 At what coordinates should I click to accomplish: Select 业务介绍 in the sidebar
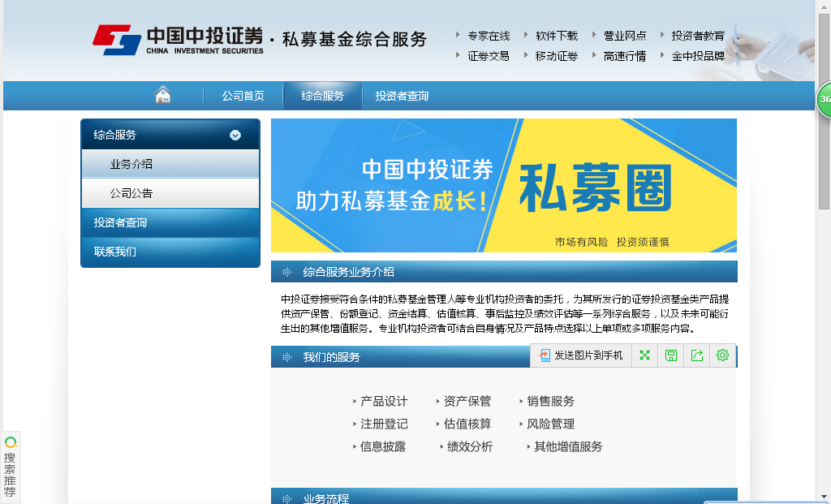(170, 164)
